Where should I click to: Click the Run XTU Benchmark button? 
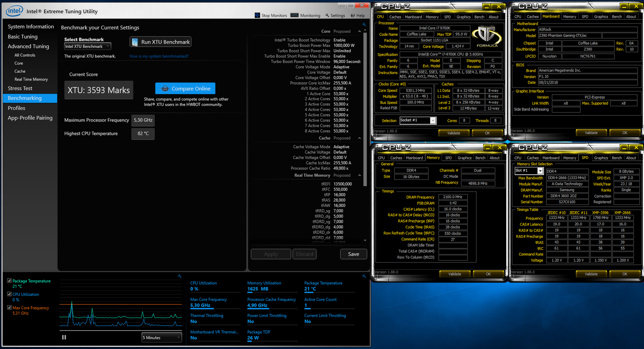pos(160,42)
